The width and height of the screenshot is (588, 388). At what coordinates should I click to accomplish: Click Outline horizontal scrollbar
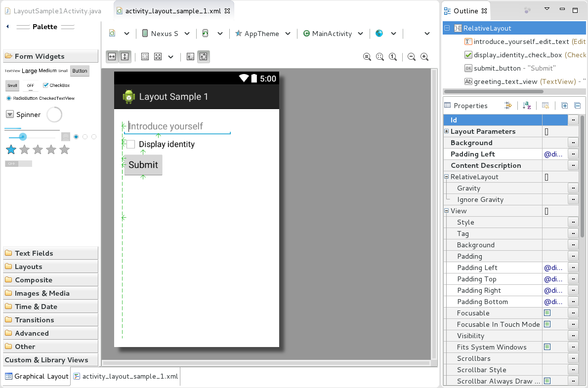tap(494, 91)
